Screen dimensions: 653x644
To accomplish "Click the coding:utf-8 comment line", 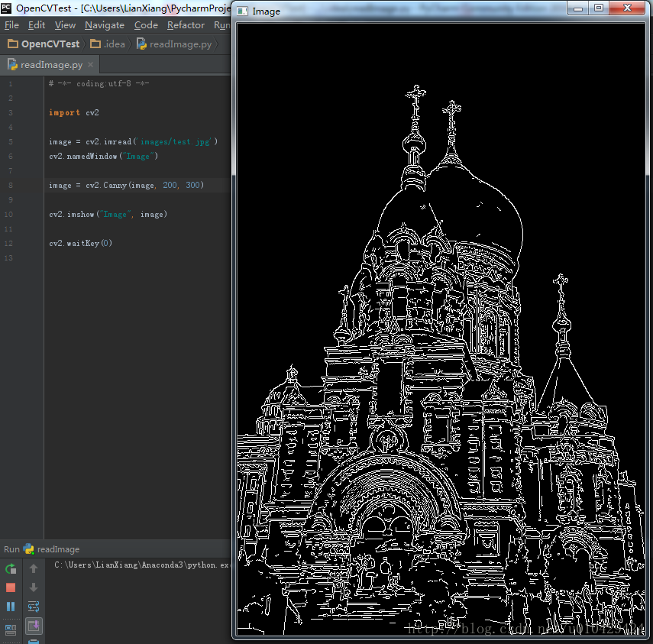I will (99, 83).
